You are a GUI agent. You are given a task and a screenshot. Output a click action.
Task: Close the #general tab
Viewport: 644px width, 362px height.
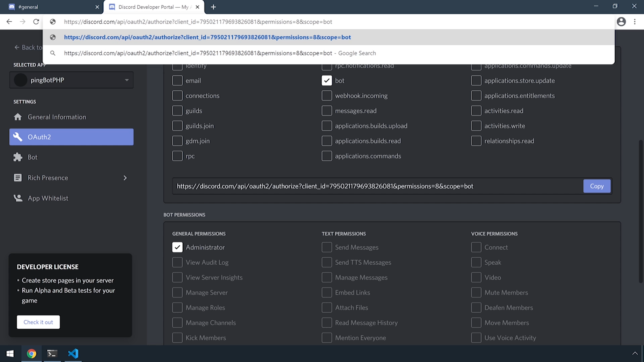point(97,7)
